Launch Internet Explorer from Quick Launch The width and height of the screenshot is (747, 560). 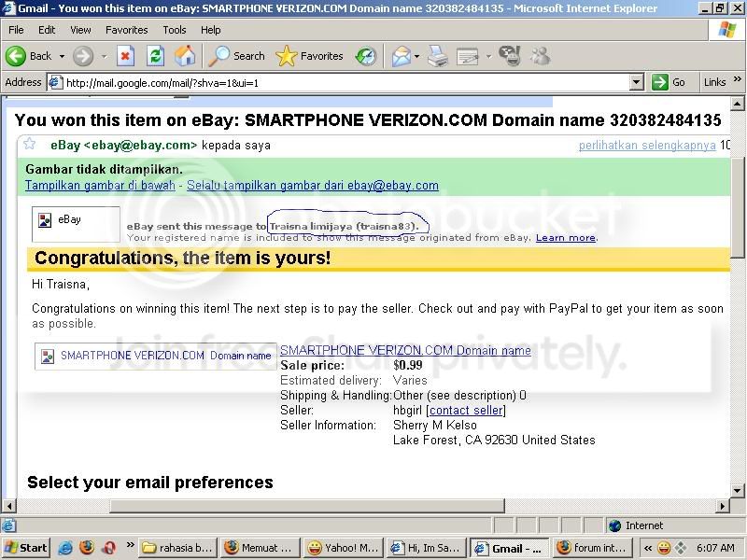tap(65, 548)
